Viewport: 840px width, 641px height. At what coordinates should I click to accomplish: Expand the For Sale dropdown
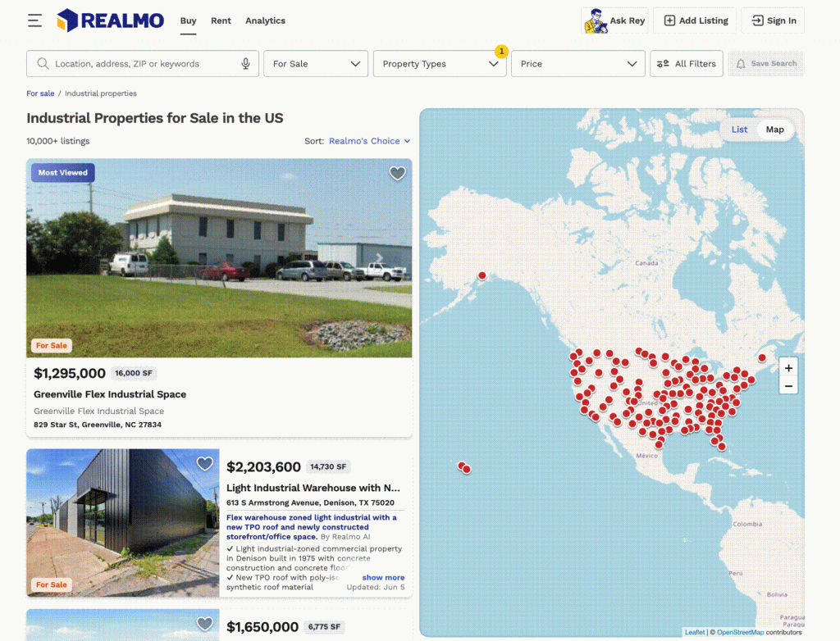316,64
